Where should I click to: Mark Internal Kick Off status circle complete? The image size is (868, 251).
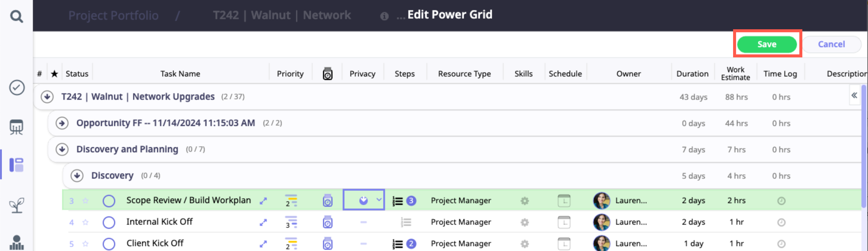tap(109, 222)
